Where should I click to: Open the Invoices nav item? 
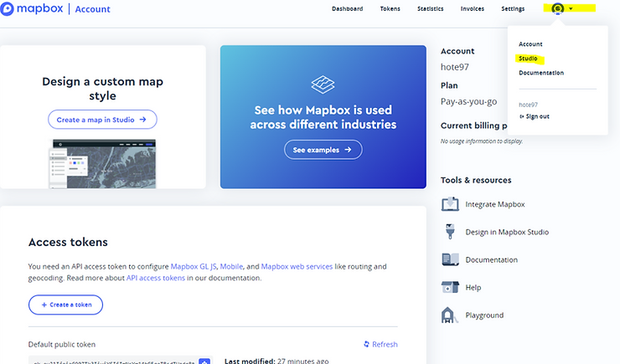point(472,8)
